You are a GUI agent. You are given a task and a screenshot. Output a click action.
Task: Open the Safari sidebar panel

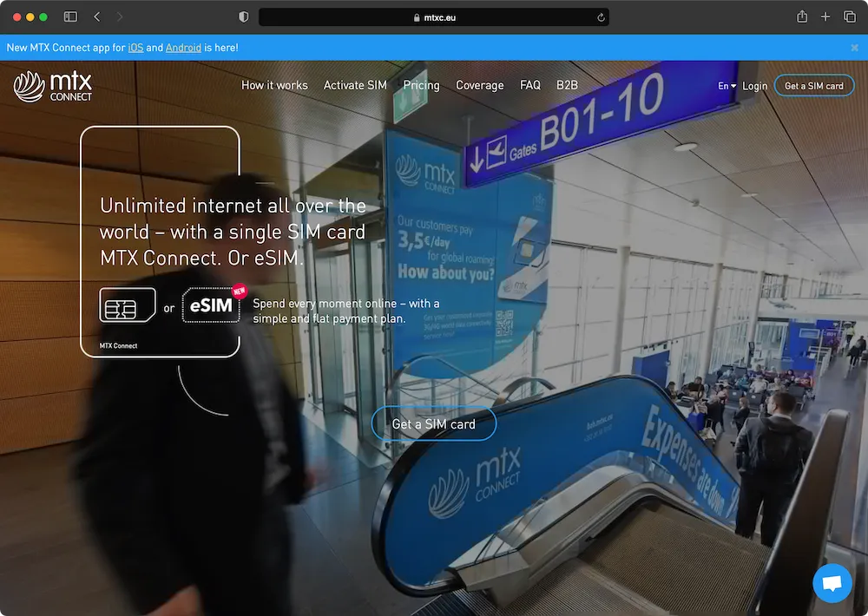[70, 16]
